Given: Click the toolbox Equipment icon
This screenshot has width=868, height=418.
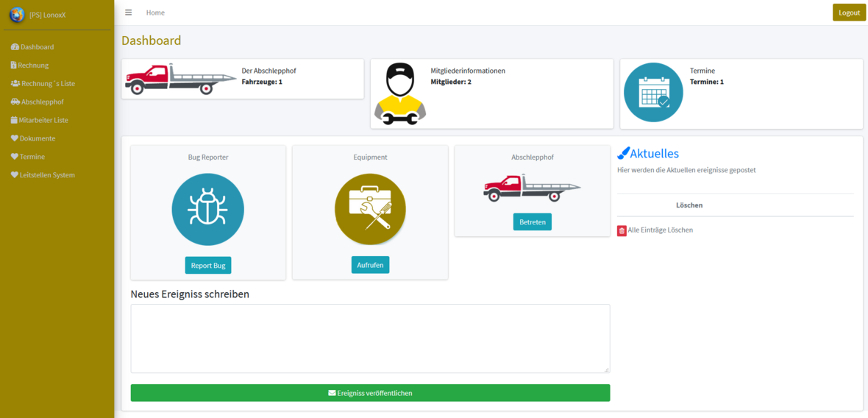Looking at the screenshot, I should (x=370, y=210).
